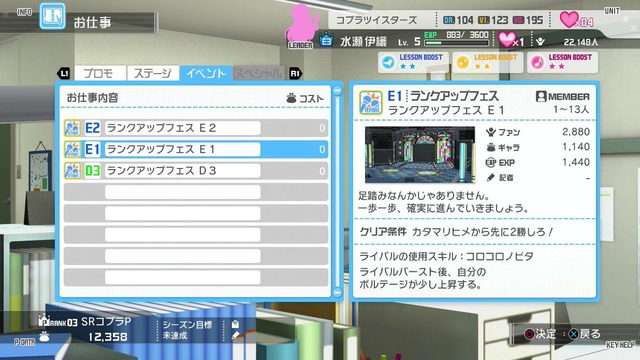Click the DA stat value 104
The width and height of the screenshot is (640, 360).
(x=464, y=20)
